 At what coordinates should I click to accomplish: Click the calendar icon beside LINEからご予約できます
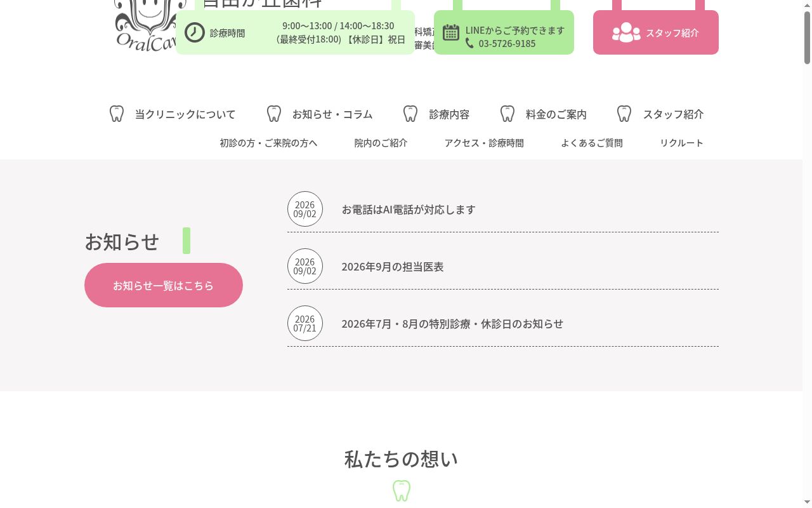pyautogui.click(x=451, y=32)
